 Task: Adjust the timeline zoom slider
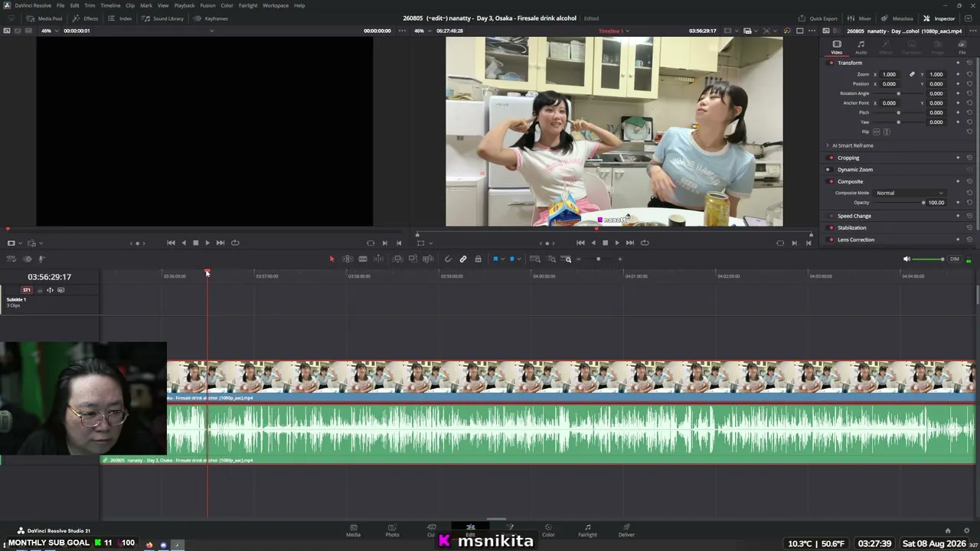click(x=599, y=259)
